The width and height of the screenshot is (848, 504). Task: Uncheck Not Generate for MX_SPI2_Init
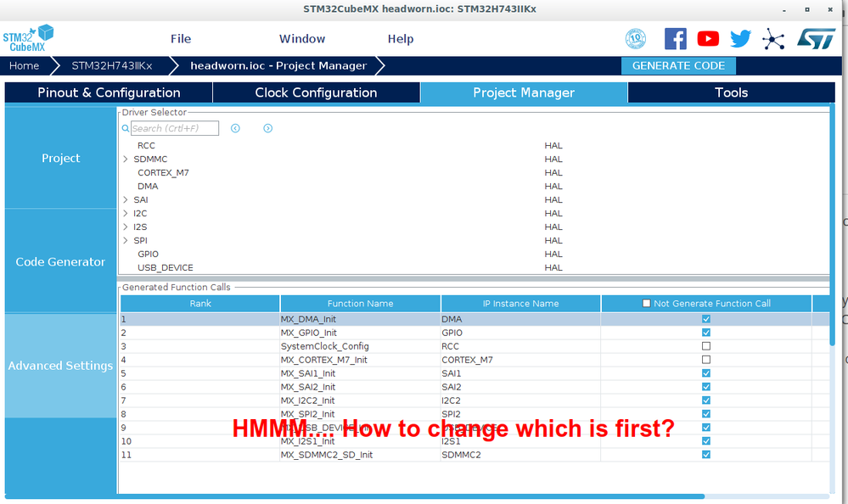706,414
